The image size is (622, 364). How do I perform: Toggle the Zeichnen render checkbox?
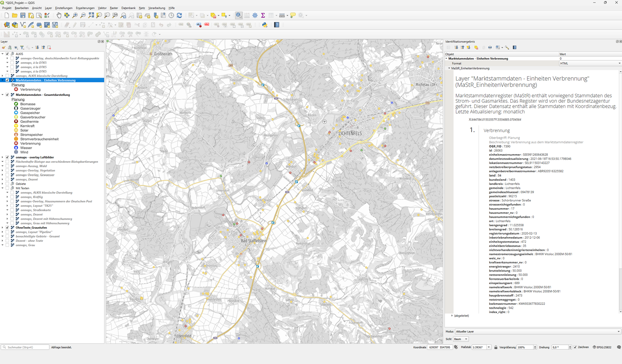(575, 347)
